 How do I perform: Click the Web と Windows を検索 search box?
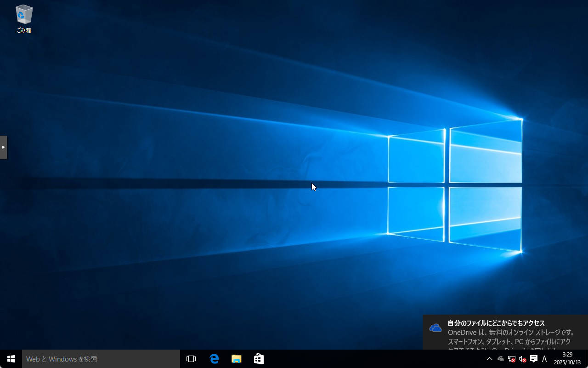point(101,359)
